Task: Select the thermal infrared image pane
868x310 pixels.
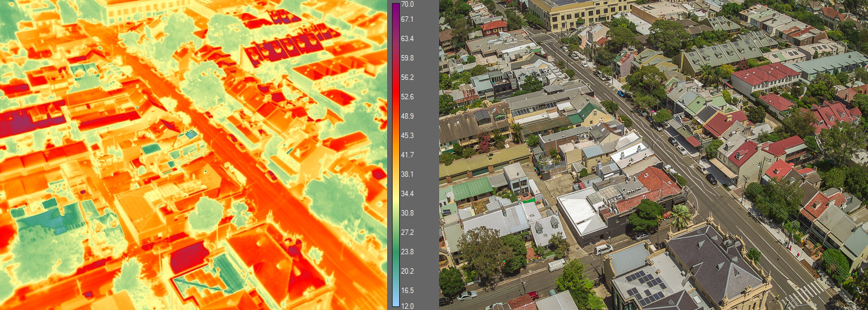Action: (x=194, y=155)
